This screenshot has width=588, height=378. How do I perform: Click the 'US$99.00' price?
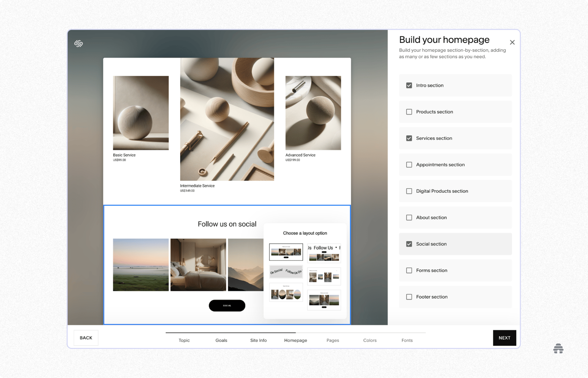(120, 160)
